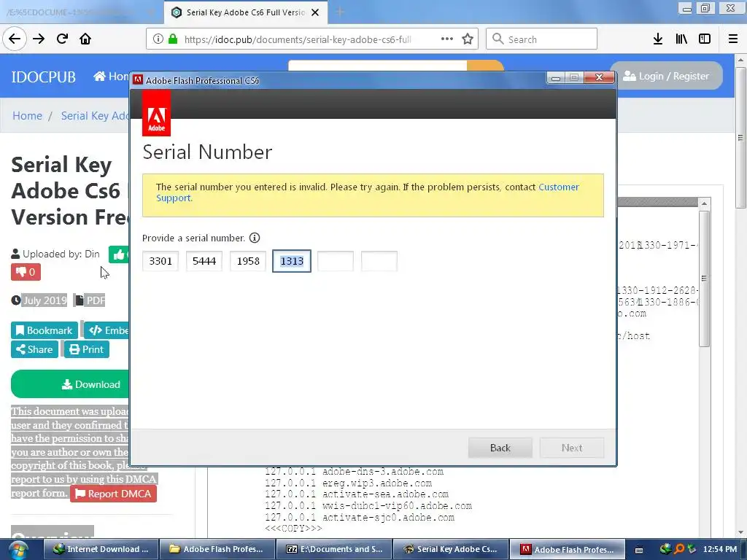Click the Adobe logo in the dialog
Viewport: 747px width, 560px height.
(156, 113)
